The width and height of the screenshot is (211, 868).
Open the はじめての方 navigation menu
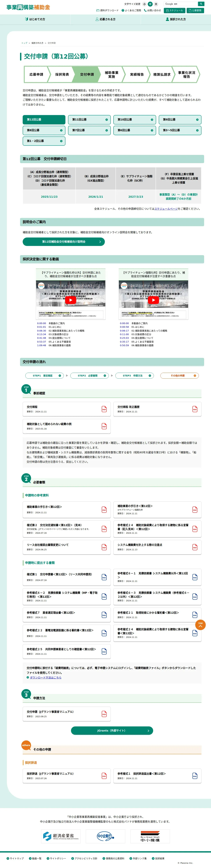click(x=35, y=19)
